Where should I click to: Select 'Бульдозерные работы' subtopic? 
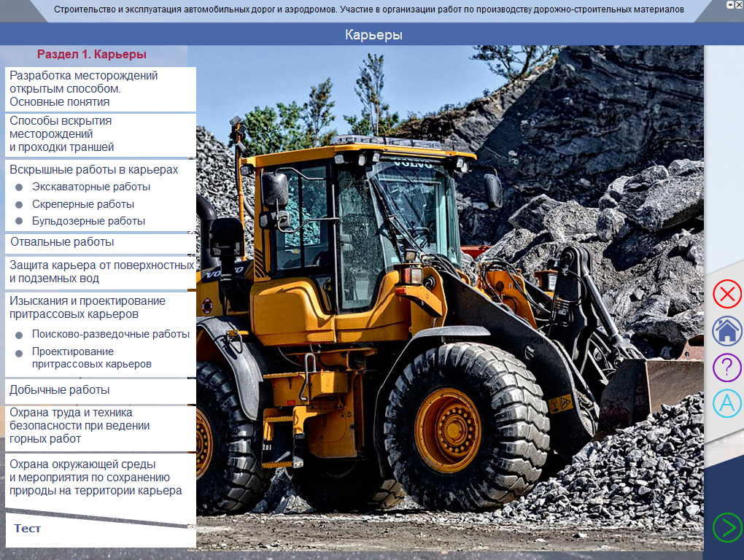pyautogui.click(x=88, y=221)
